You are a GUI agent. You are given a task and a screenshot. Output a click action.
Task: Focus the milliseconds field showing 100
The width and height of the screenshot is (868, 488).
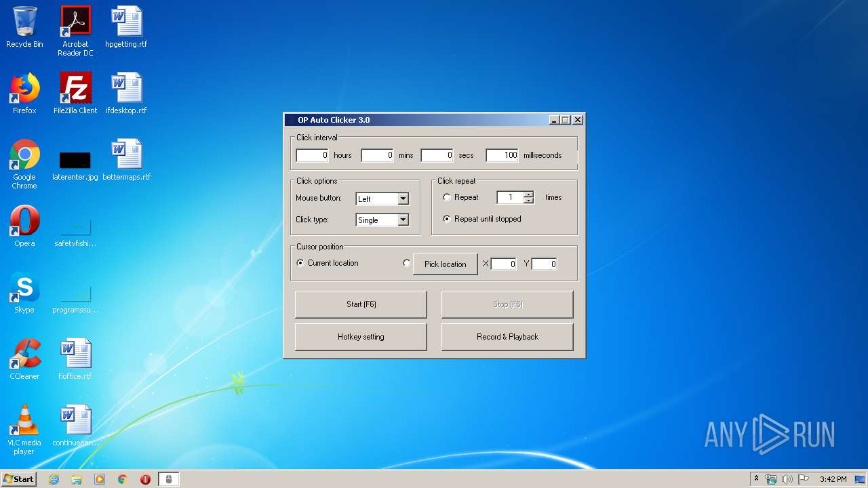(502, 155)
